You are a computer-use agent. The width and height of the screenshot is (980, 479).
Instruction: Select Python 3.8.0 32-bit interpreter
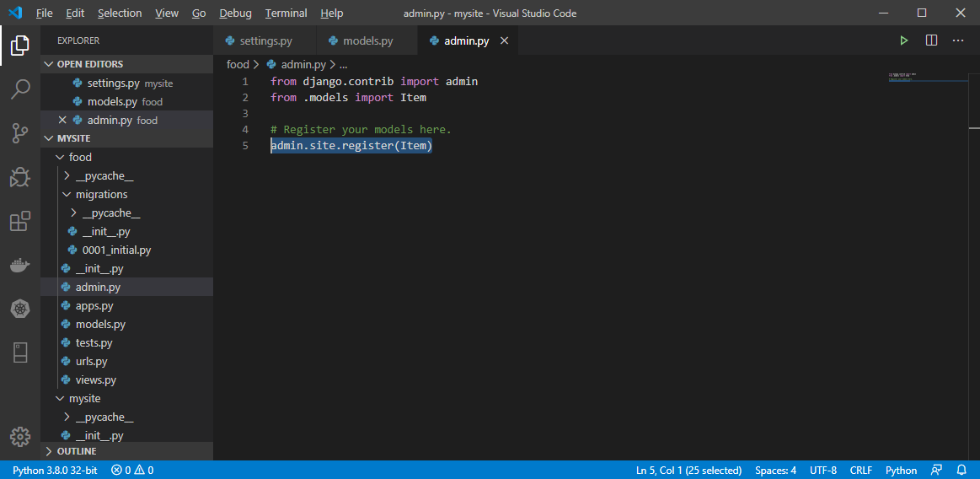pyautogui.click(x=55, y=471)
